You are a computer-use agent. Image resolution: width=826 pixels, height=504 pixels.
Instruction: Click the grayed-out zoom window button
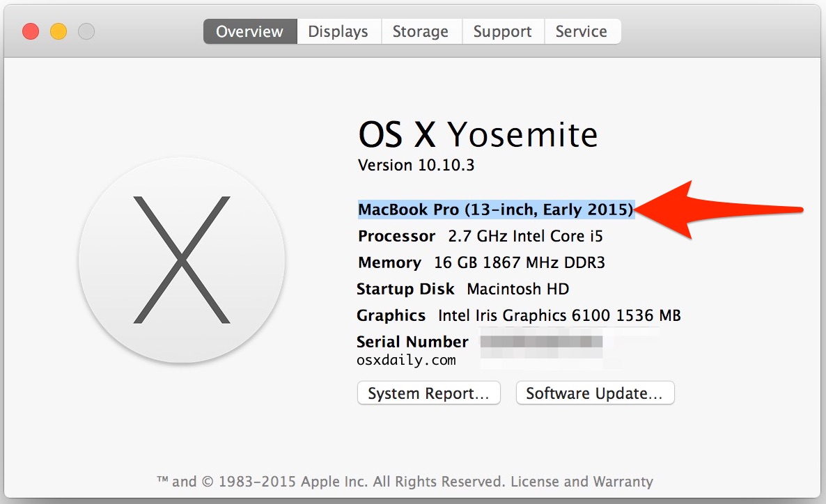coord(86,31)
